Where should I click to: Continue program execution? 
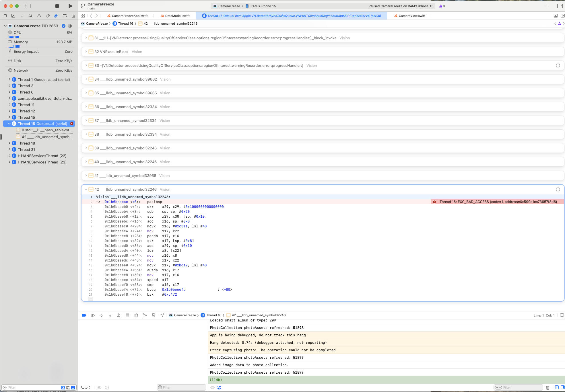(93, 315)
